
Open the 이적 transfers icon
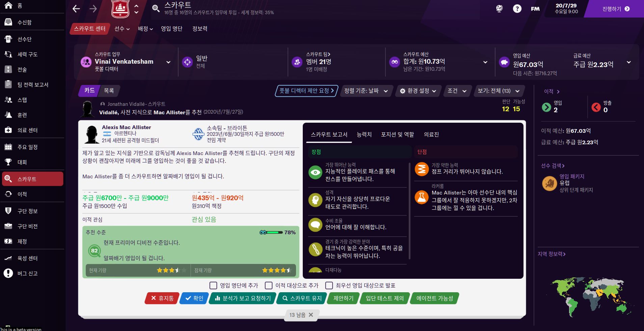8,194
